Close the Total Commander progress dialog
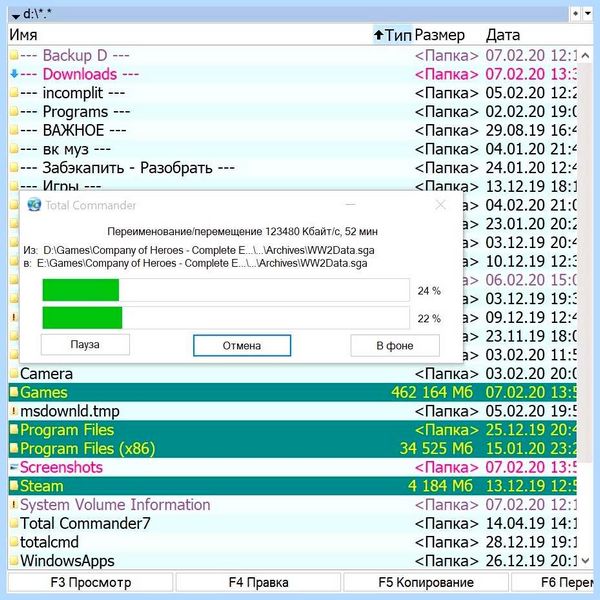The height and width of the screenshot is (600, 600). pyautogui.click(x=441, y=205)
